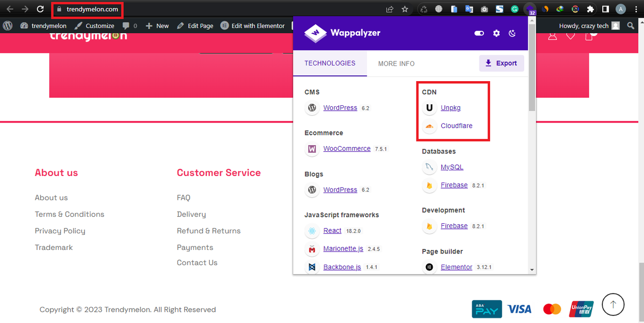Open the Terms & Conditions footer link
Screen dimensions: 644x323
pyautogui.click(x=69, y=215)
